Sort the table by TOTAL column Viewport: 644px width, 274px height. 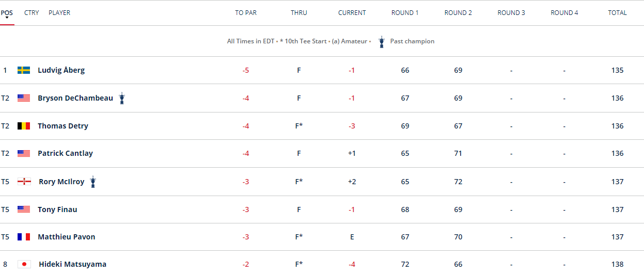point(617,13)
